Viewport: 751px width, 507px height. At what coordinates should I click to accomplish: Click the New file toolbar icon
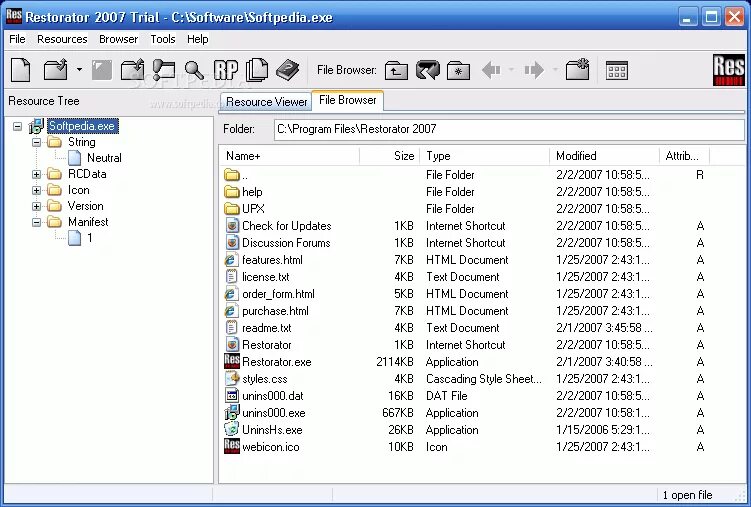(21, 70)
